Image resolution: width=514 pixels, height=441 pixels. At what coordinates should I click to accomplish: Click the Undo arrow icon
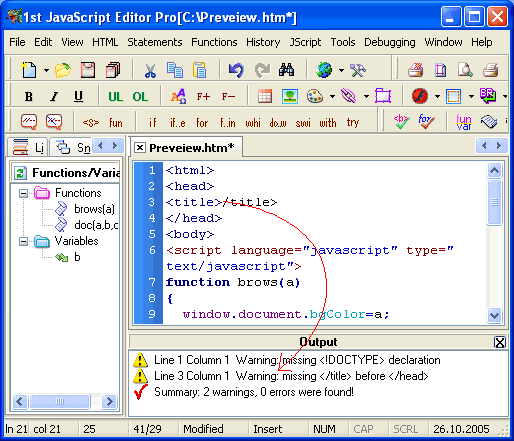tap(236, 70)
